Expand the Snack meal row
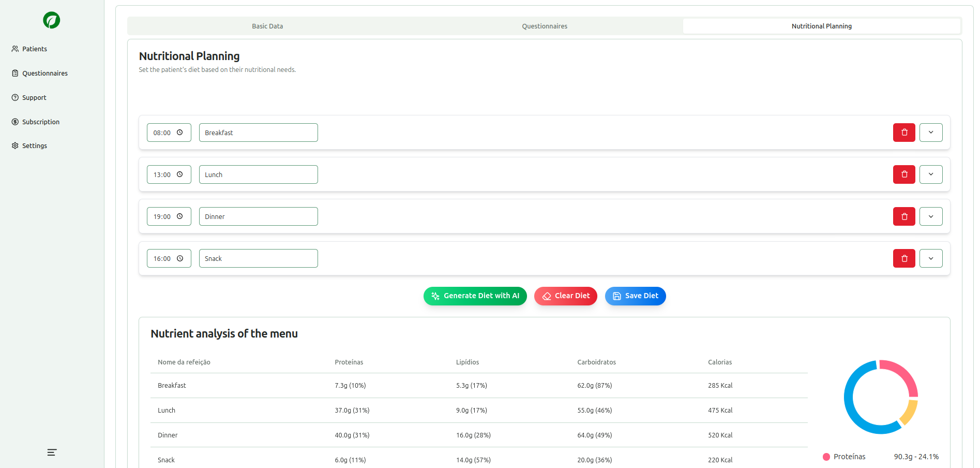The image size is (980, 468). [931, 258]
